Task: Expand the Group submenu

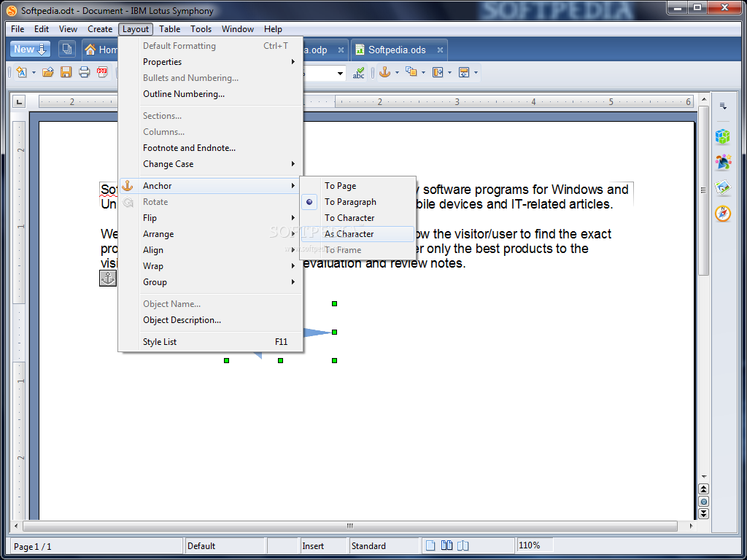Action: click(211, 282)
